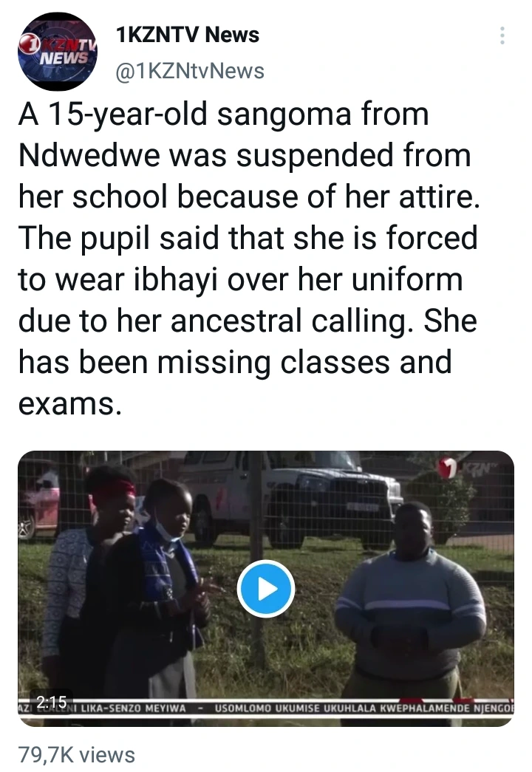
Task: Click the 1KZNTV News display name
Action: point(188,35)
